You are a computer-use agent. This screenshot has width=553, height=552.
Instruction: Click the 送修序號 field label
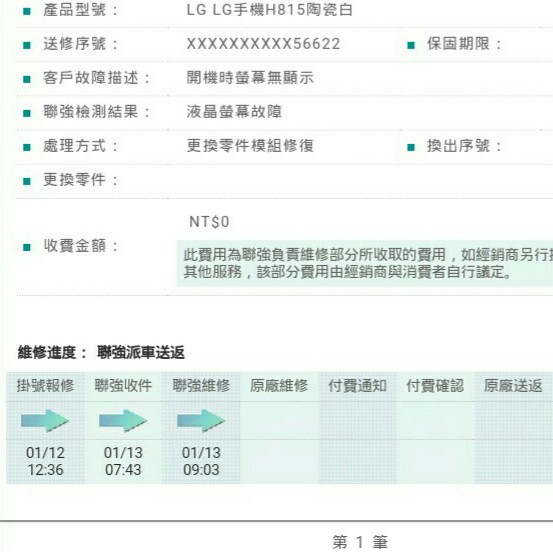tap(80, 44)
